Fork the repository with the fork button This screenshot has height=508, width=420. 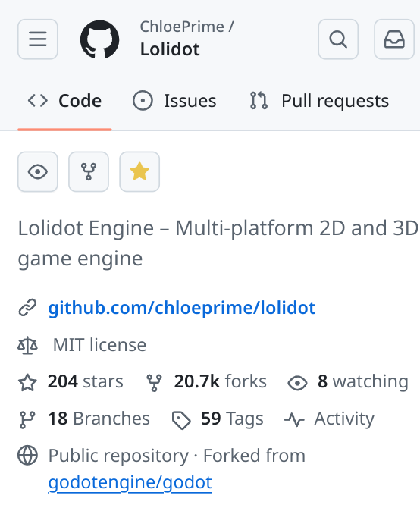coord(89,171)
